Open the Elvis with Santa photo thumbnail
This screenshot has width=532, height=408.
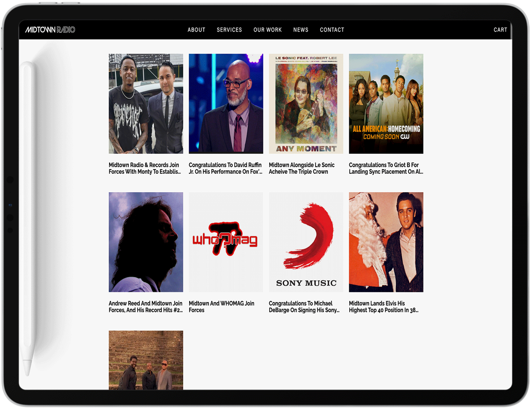386,242
